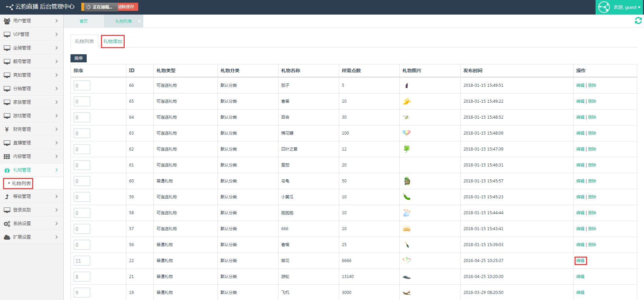Click the 礼物管理 gift icon
The width and height of the screenshot is (644, 300).
[x=7, y=170]
